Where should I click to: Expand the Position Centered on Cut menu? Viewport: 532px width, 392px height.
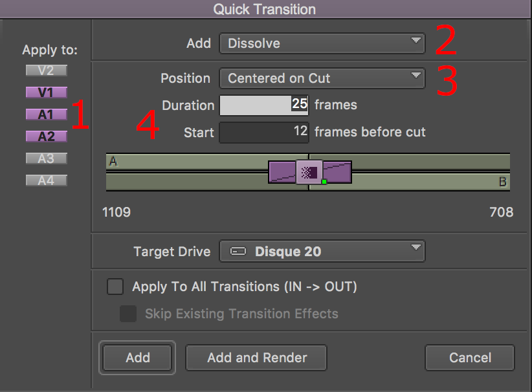pos(322,78)
